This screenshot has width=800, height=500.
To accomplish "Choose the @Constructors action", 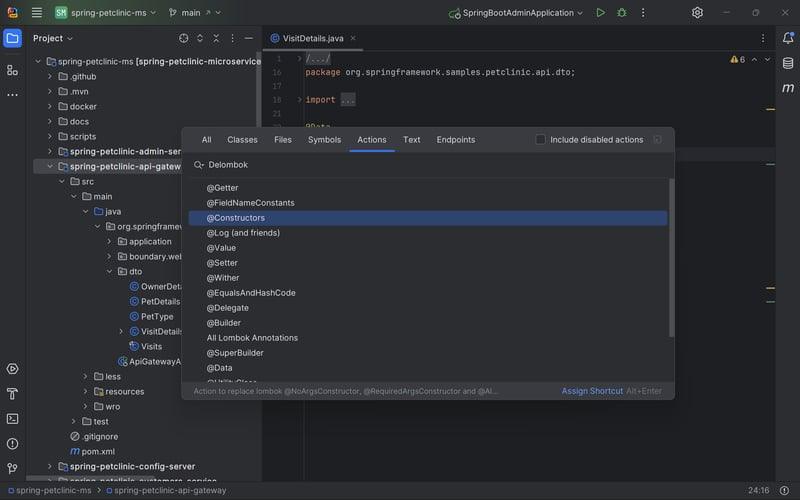I will click(428, 218).
